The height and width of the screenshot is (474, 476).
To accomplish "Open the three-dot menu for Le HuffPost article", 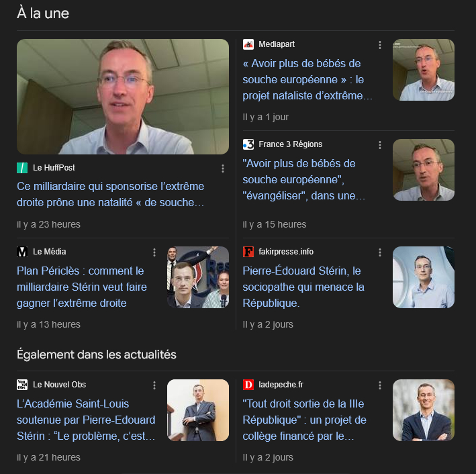I will [223, 169].
